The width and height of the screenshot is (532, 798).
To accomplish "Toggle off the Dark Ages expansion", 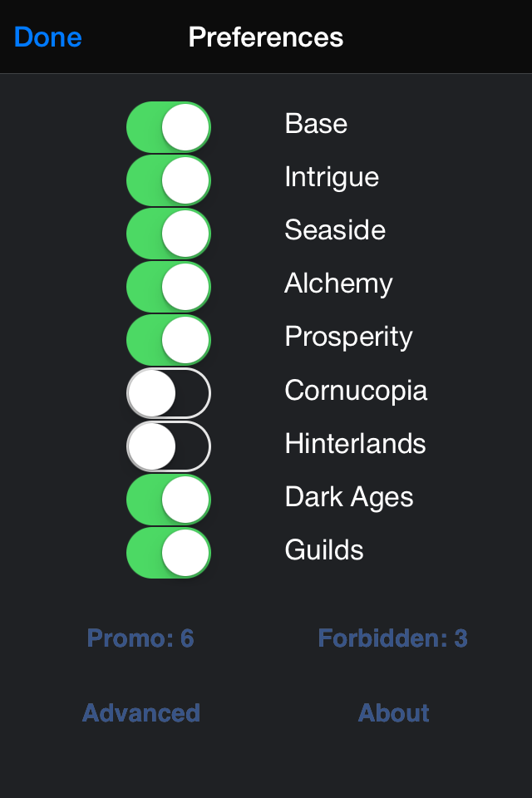I will (168, 499).
